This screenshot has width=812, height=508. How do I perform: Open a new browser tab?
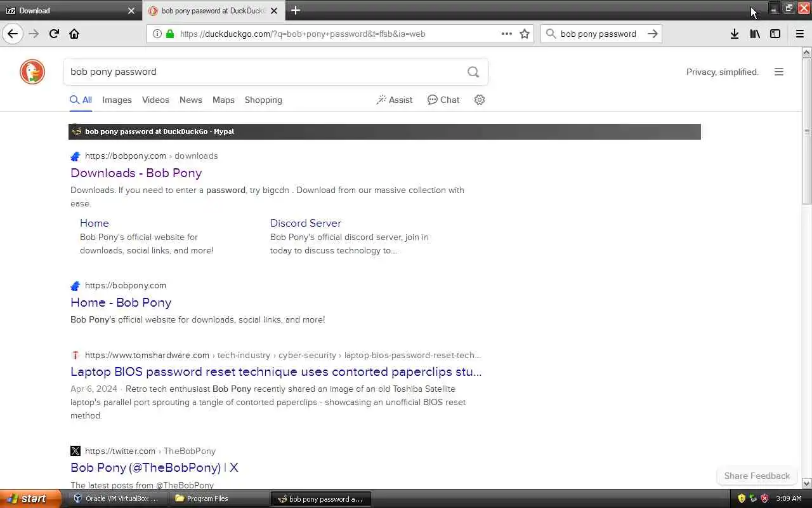pyautogui.click(x=296, y=10)
